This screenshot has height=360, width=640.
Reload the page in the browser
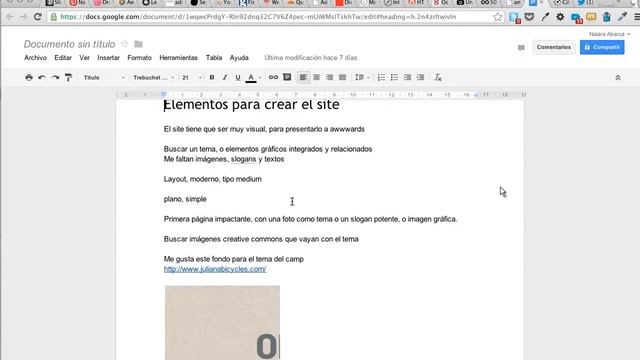tap(38, 17)
